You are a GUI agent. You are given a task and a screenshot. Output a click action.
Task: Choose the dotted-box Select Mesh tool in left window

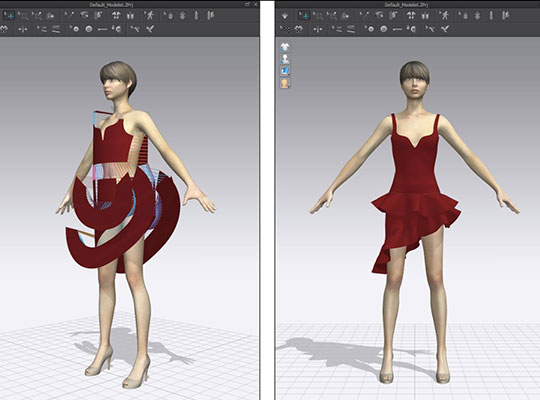tap(23, 16)
